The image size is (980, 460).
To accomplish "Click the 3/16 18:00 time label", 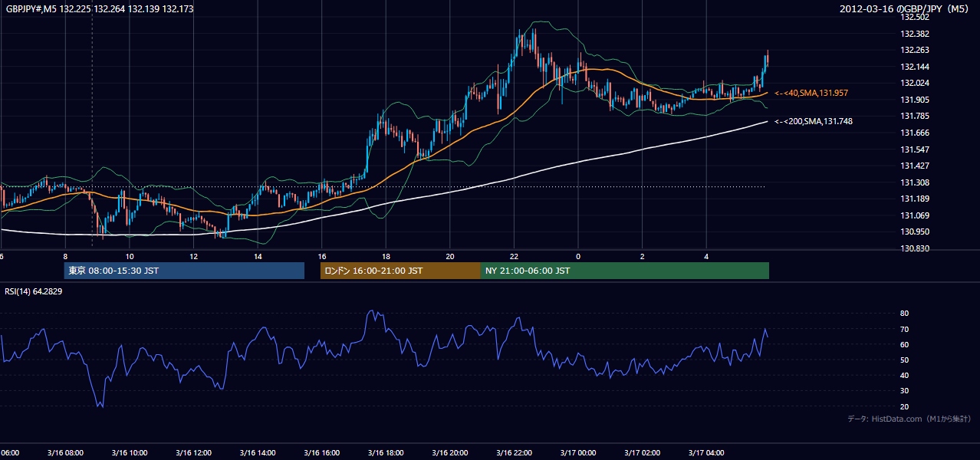I will point(386,453).
